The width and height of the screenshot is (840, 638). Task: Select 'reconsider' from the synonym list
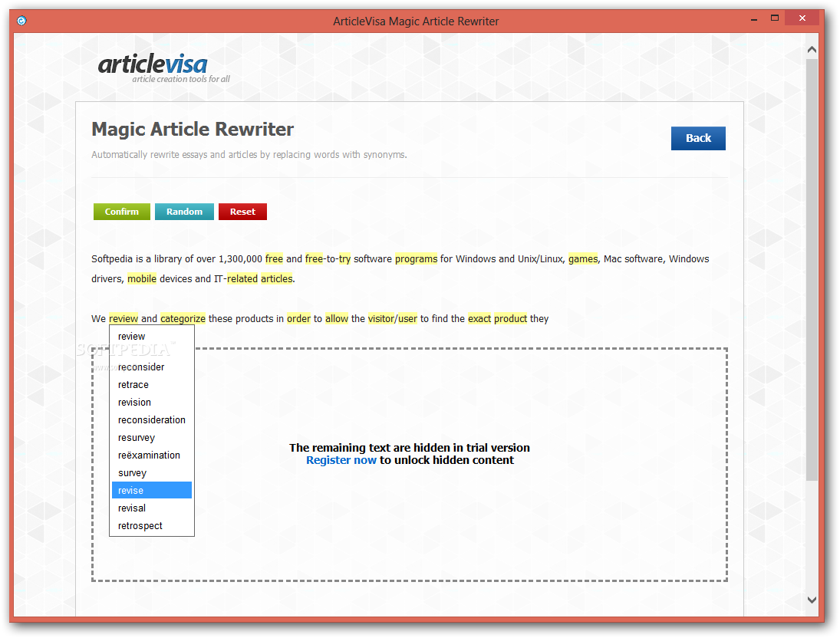tap(152, 367)
